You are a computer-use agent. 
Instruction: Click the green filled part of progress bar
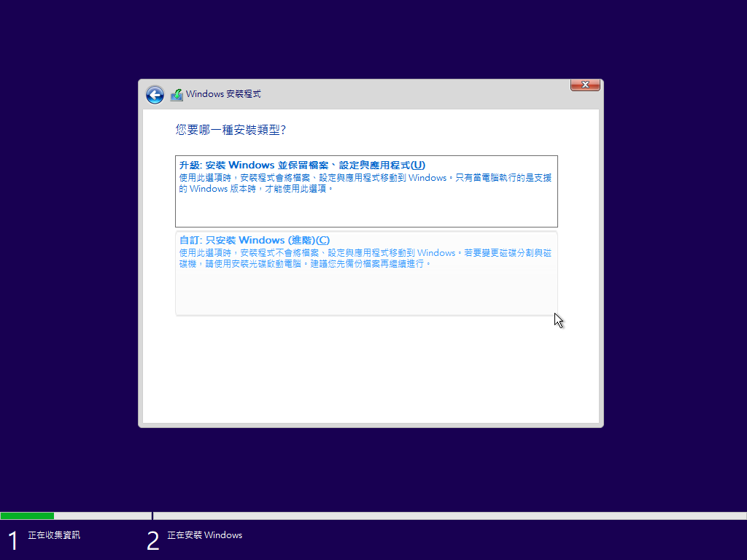coord(27,516)
